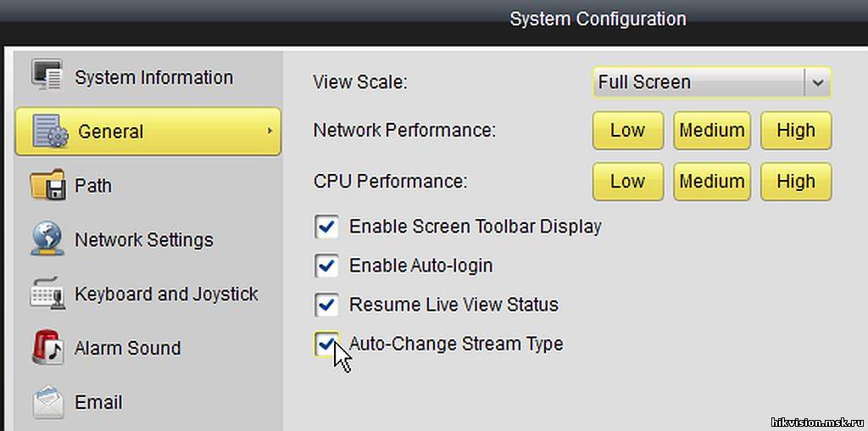
Task: Click the Path folder-with-disk icon
Action: [x=48, y=185]
